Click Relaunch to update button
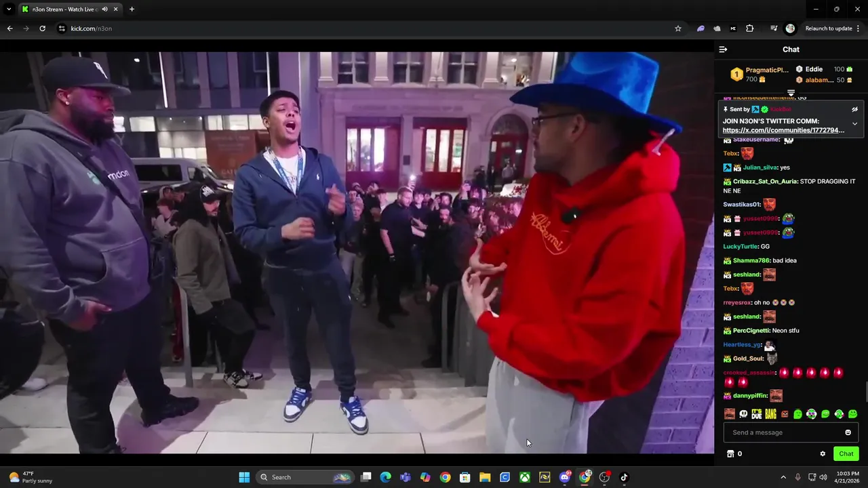 click(x=828, y=28)
